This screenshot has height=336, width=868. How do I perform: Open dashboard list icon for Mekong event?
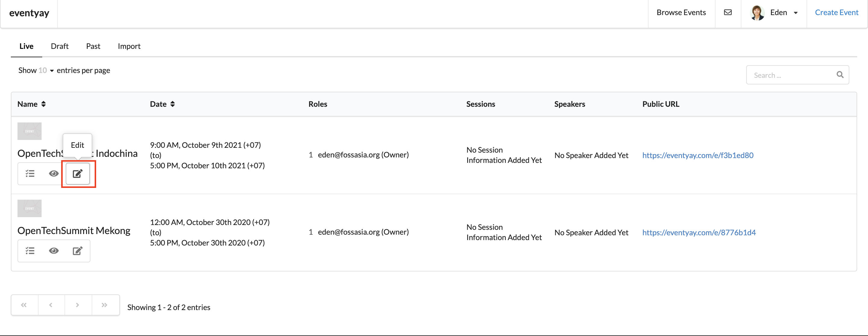pos(30,251)
